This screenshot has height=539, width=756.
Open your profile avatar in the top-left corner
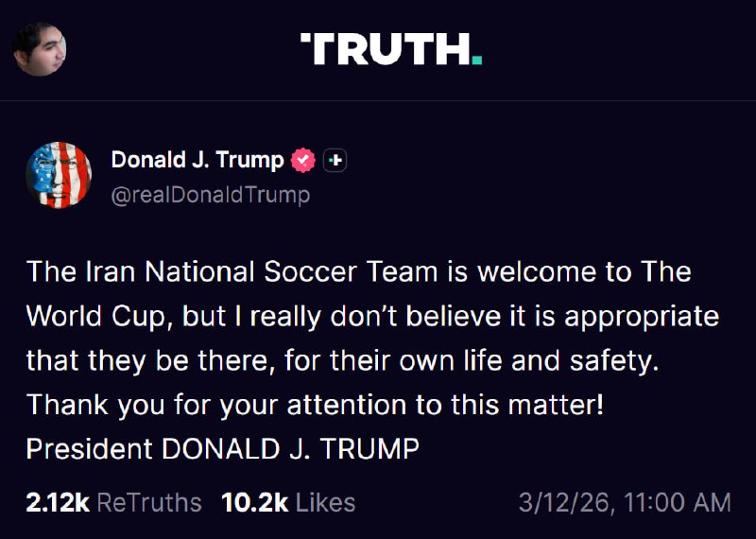(40, 49)
